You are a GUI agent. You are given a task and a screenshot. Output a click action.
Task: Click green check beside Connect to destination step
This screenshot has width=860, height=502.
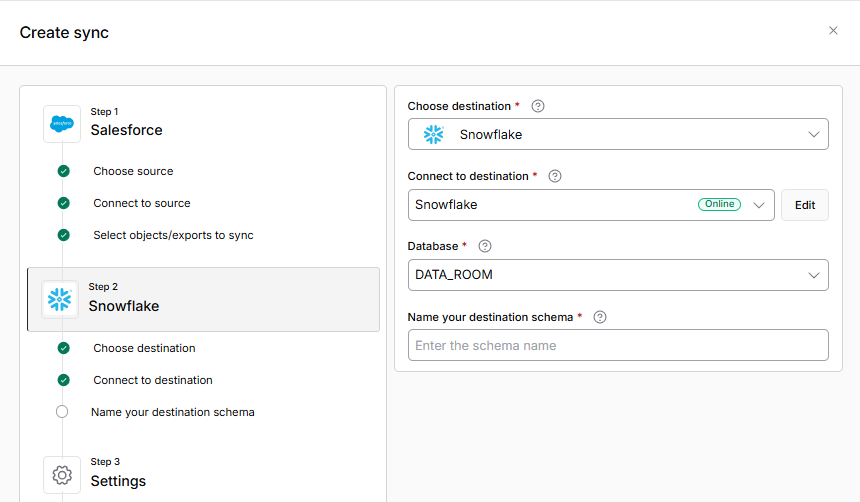click(64, 380)
